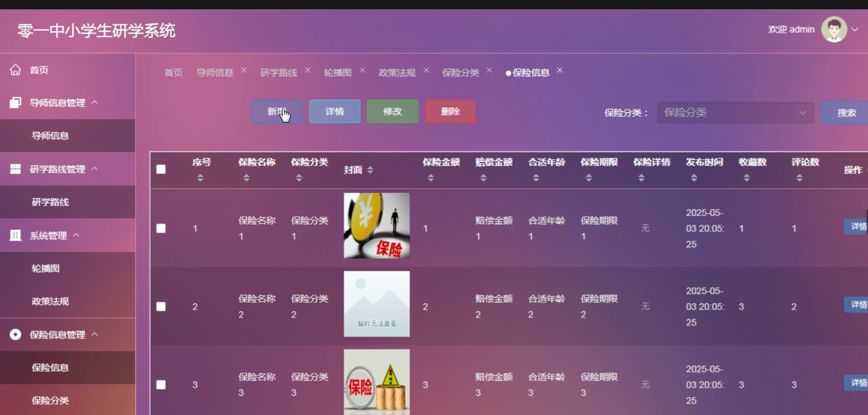The height and width of the screenshot is (415, 868).
Task: Collapse the 系统管理 sidebar menu
Action: pyautogui.click(x=76, y=235)
